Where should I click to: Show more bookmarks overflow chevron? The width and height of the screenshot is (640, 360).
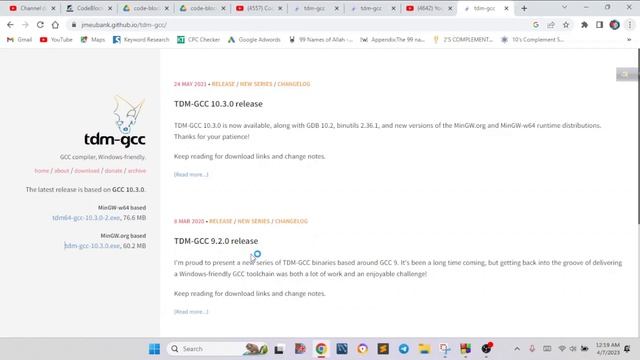point(629,40)
